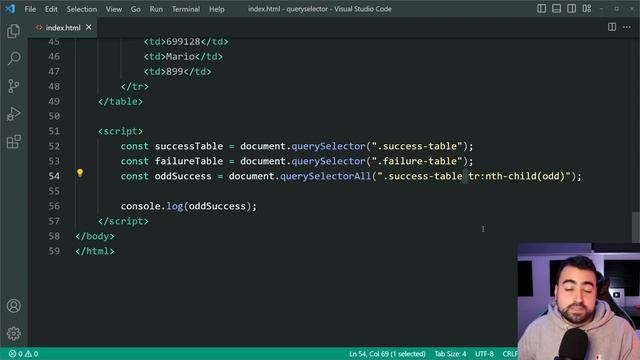Viewport: 640px width, 360px height.
Task: Open the Go menu
Action: pyautogui.click(x=136, y=9)
